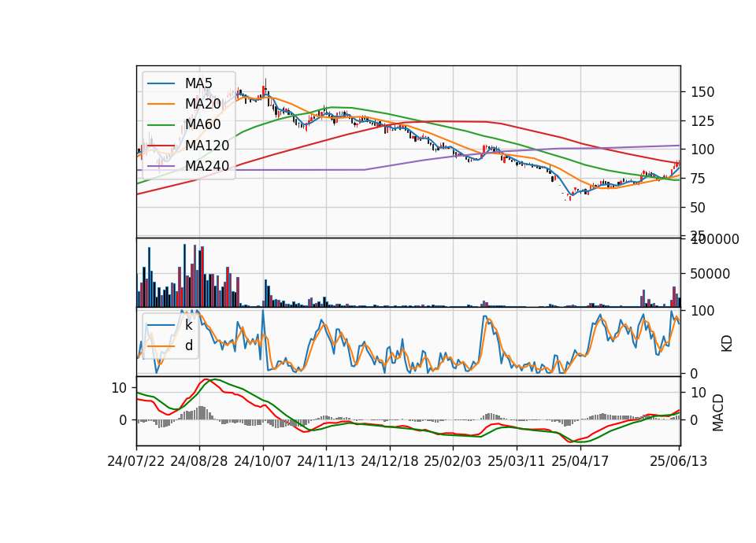The height and width of the screenshot is (543, 756).
Task: Click the 24/11/13 date tick label
Action: click(326, 461)
